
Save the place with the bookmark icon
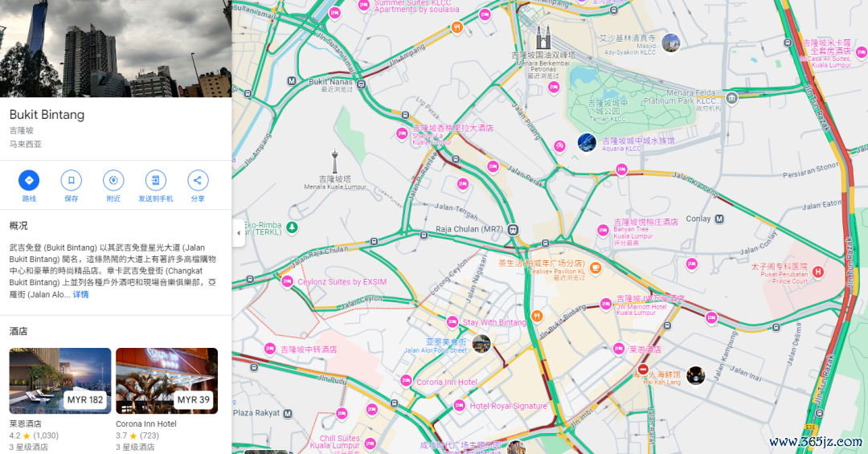tap(71, 181)
